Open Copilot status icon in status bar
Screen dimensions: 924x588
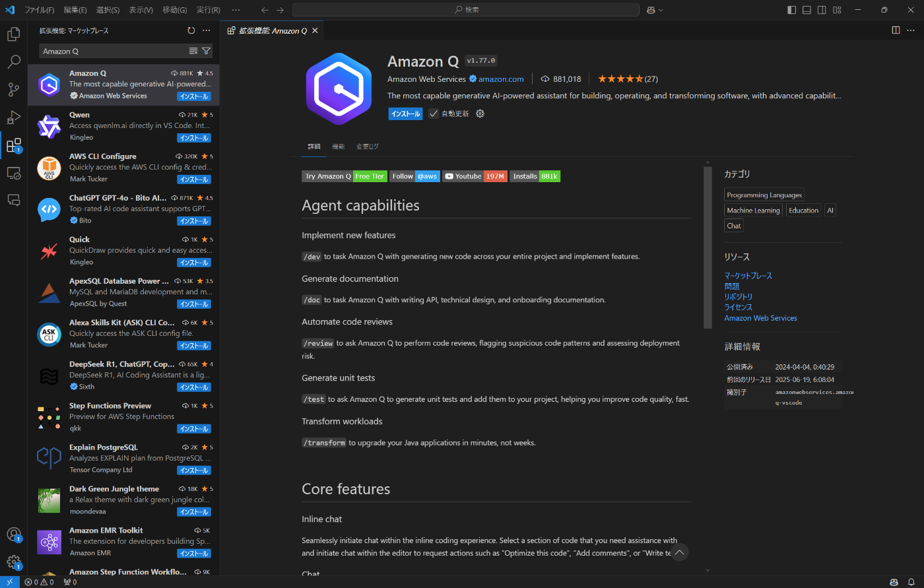pos(894,582)
